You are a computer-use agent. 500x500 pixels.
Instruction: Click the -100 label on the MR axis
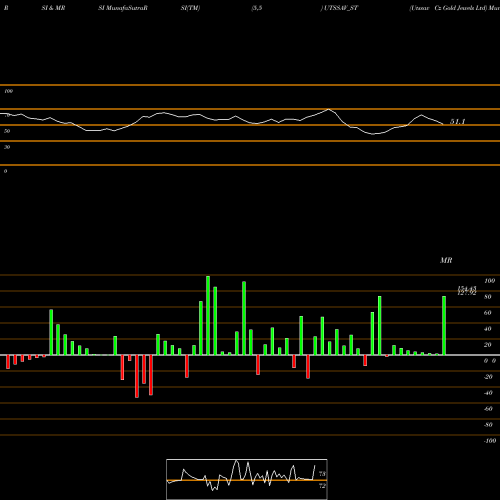(490, 441)
